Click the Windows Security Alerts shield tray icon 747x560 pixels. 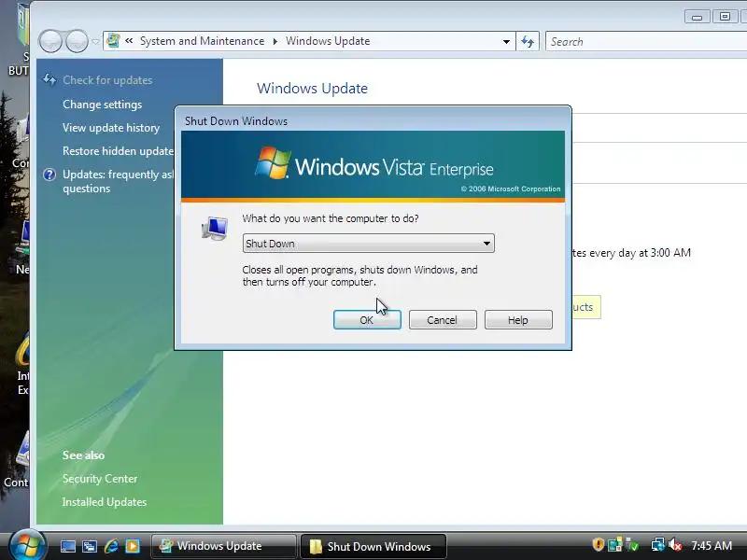598,544
